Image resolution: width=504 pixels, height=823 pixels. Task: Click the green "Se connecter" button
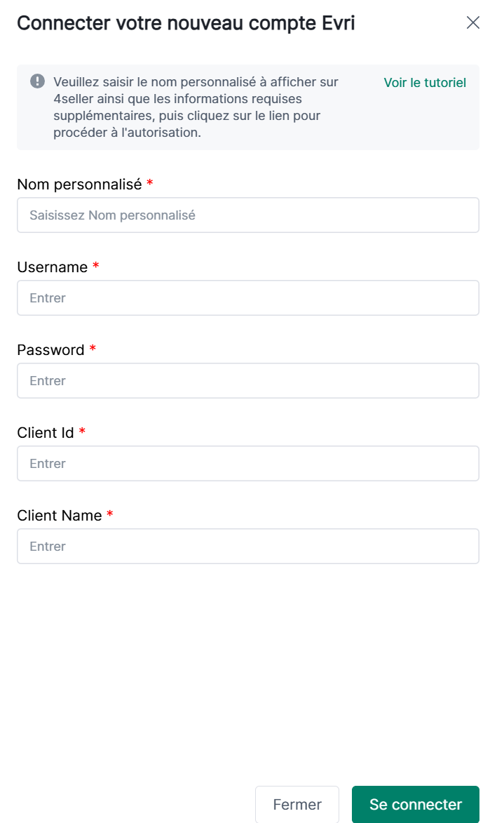(x=416, y=805)
